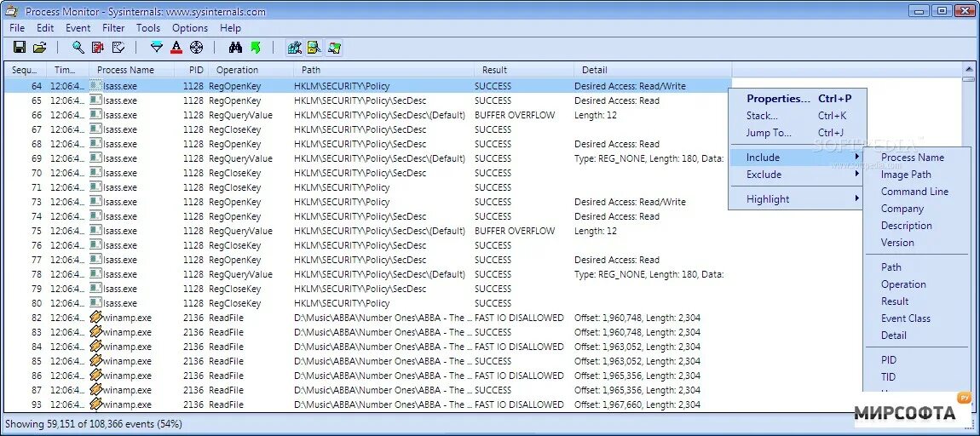The width and height of the screenshot is (980, 436).
Task: Open the Tools menu
Action: coord(148,28)
